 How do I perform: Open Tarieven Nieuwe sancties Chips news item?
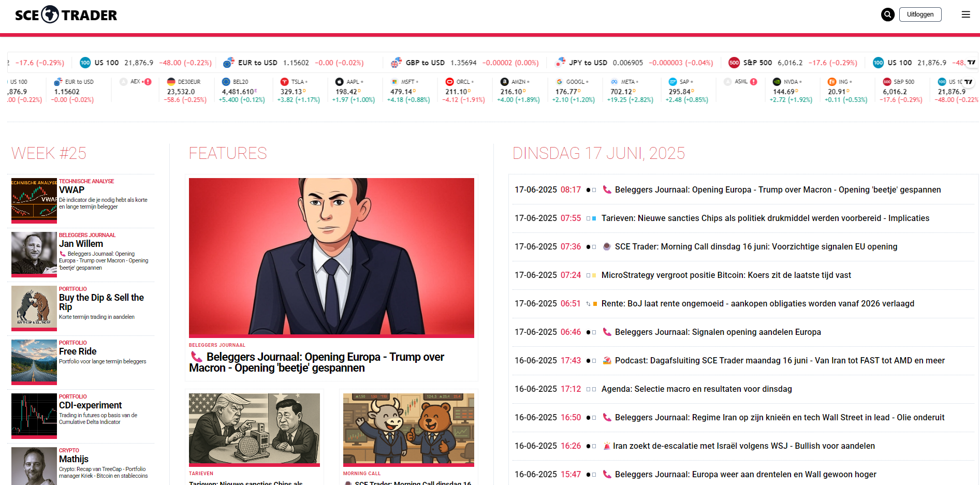pyautogui.click(x=765, y=218)
